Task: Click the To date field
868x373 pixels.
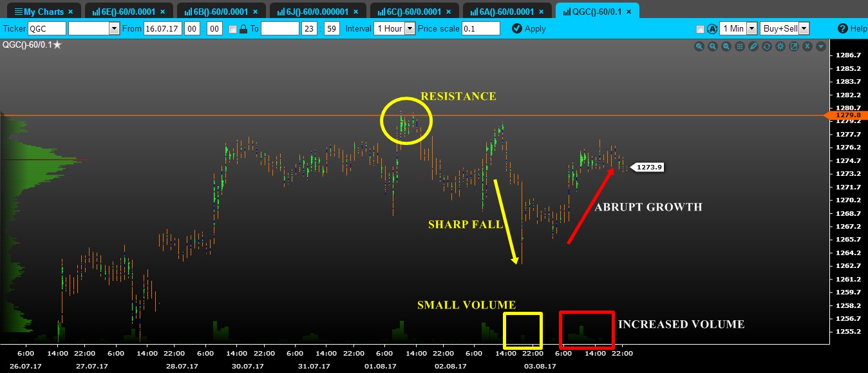Action: 280,28
